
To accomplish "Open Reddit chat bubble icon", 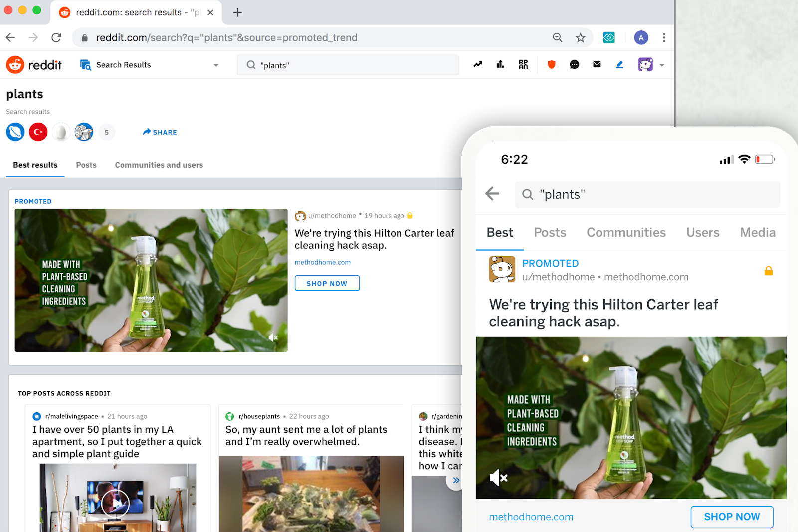I will coord(574,64).
